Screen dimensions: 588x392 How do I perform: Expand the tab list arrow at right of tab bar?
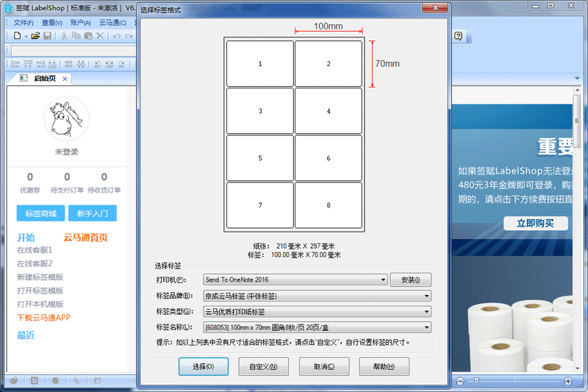pyautogui.click(x=577, y=79)
